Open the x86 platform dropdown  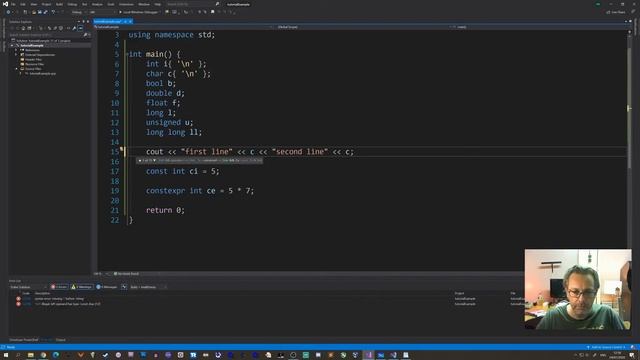tap(102, 12)
